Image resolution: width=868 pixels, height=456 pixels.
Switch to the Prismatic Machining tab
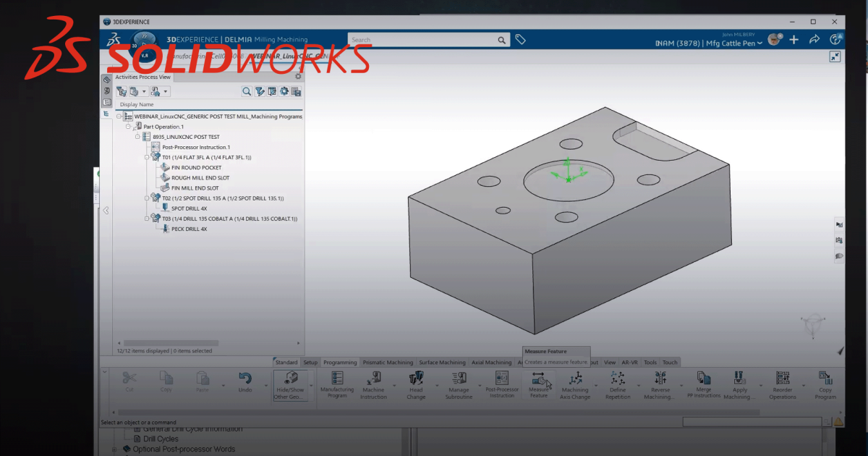coord(388,363)
